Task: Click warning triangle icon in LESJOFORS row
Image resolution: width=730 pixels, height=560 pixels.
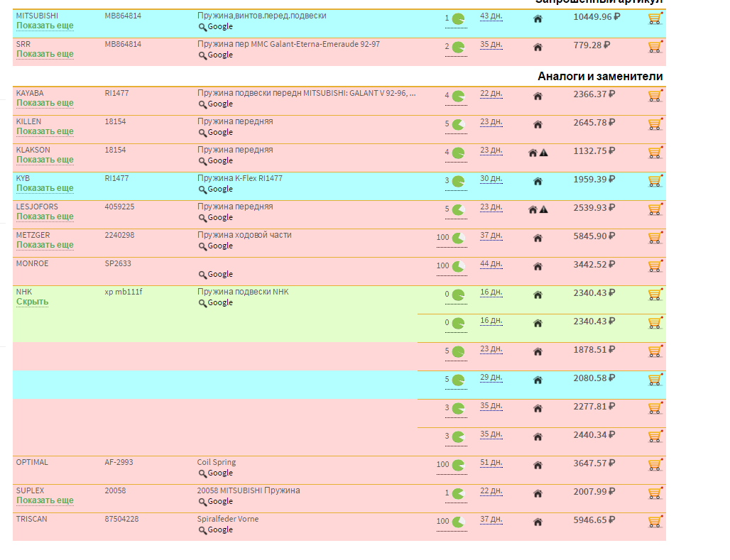Action: (543, 209)
